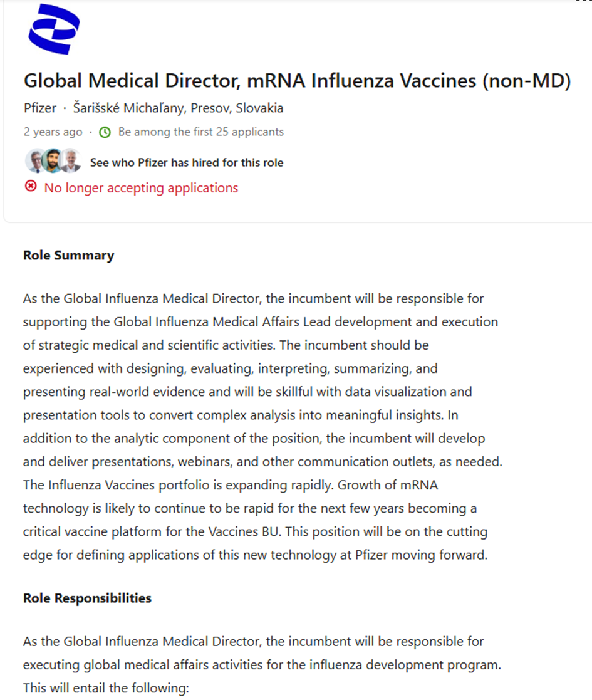Click the red X closed-applications icon
592x700 pixels.
coord(31,187)
